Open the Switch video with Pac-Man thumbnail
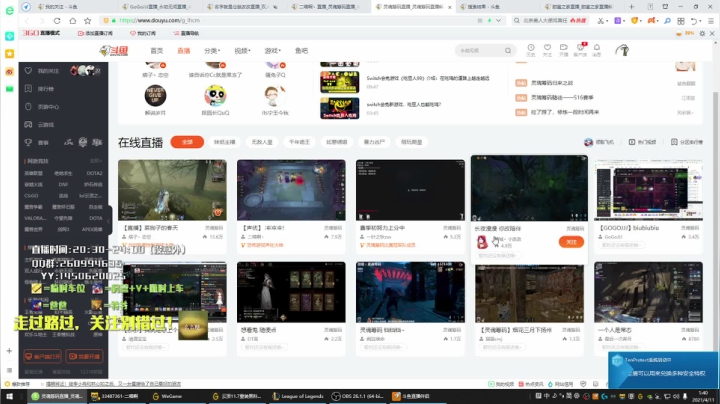 click(x=339, y=82)
